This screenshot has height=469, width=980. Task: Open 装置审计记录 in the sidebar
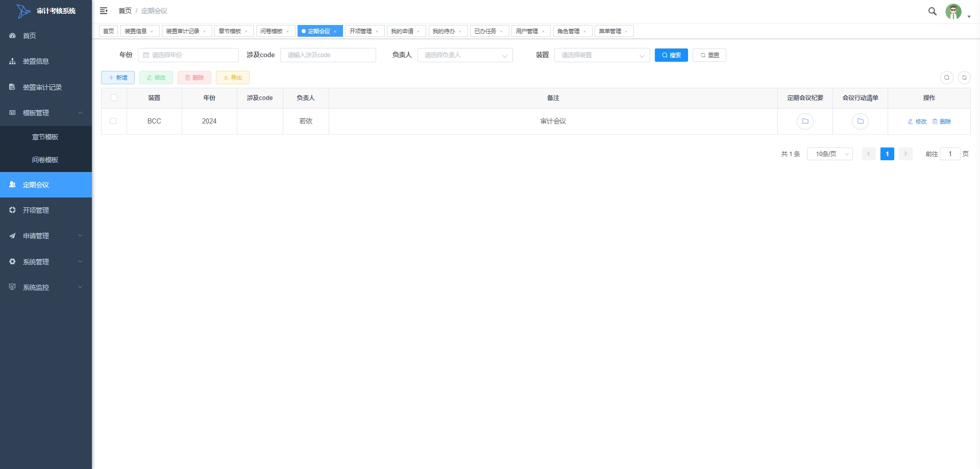pyautogui.click(x=46, y=87)
